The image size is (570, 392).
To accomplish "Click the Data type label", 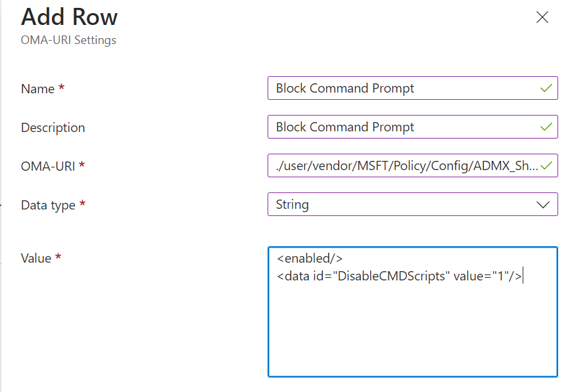I will [48, 205].
